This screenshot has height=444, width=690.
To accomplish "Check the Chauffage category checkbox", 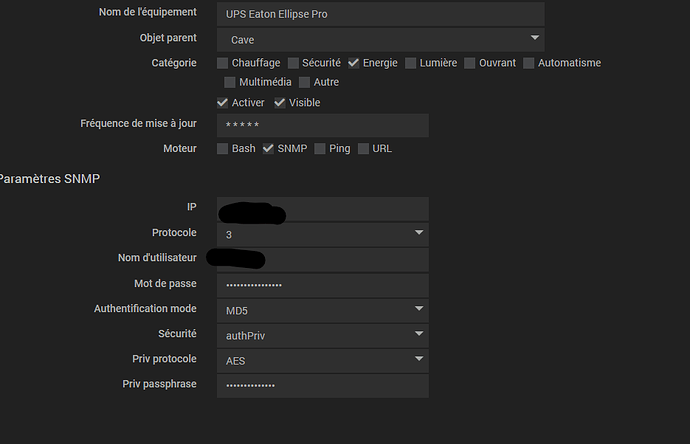I will (223, 63).
